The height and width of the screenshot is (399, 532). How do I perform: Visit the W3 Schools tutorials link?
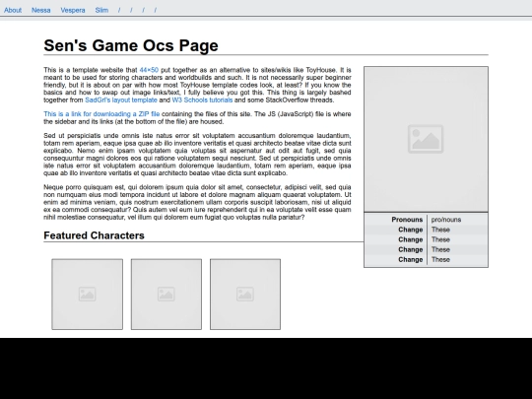pos(202,100)
